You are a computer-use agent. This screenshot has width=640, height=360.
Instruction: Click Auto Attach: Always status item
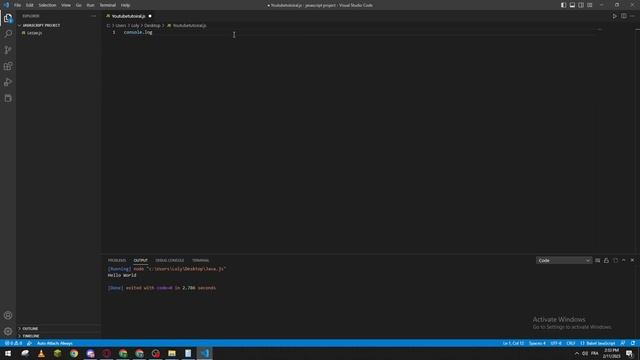click(54, 343)
